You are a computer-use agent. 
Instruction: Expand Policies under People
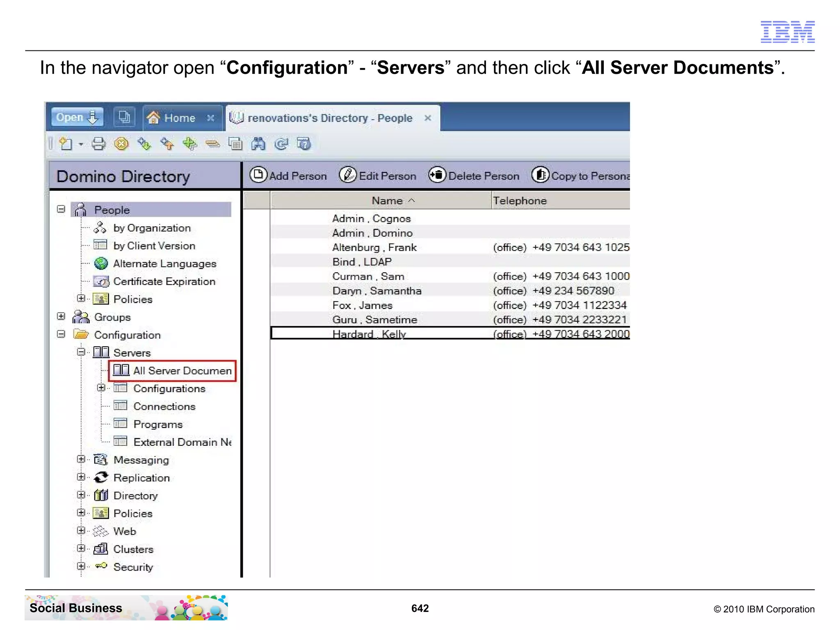[81, 299]
